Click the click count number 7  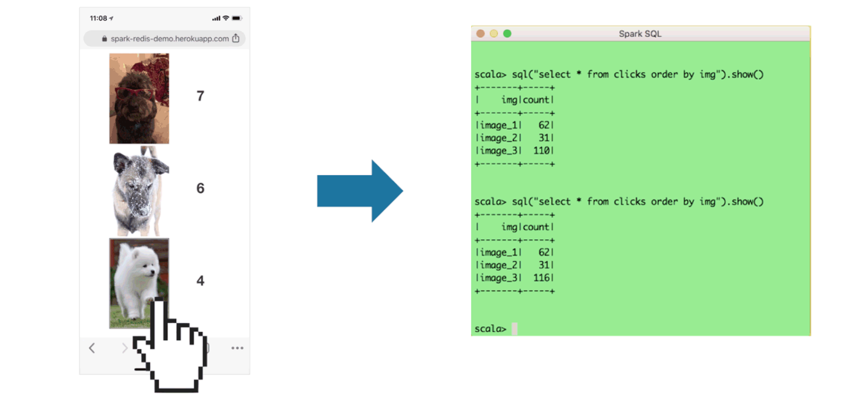point(200,96)
